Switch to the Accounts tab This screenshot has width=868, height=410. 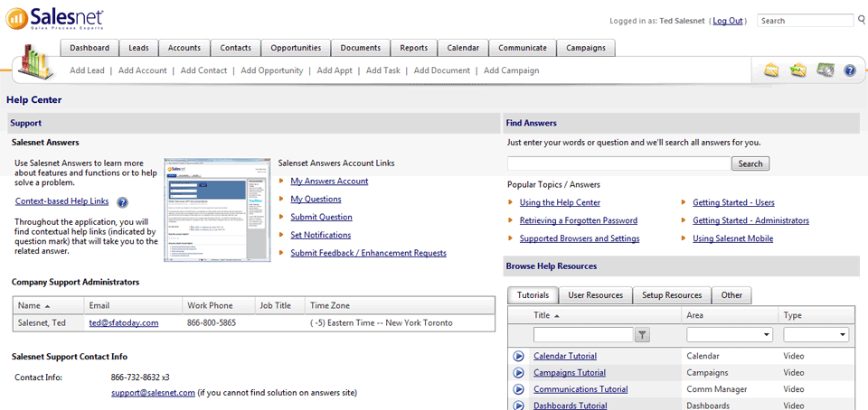184,48
